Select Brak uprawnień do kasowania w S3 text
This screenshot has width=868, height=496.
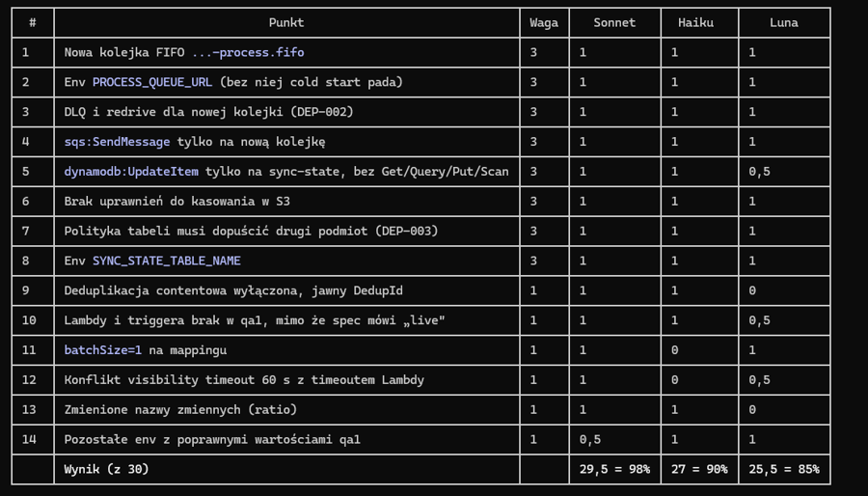(177, 202)
